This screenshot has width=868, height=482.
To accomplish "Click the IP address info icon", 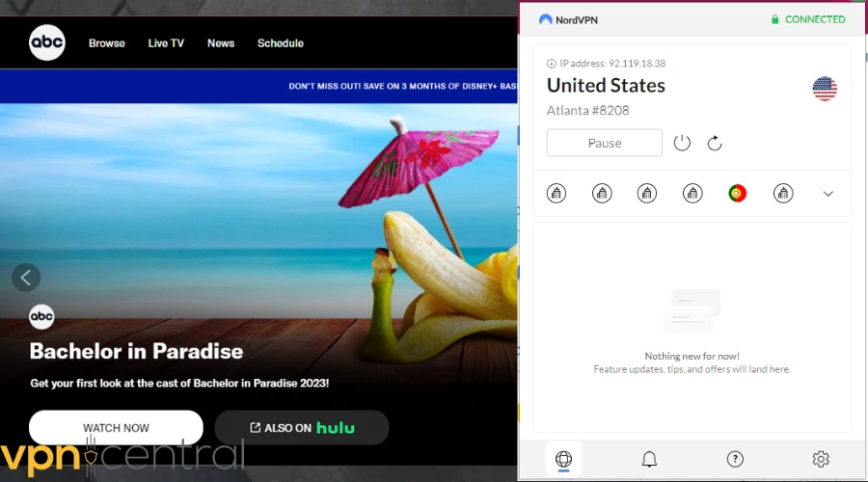I will (552, 64).
